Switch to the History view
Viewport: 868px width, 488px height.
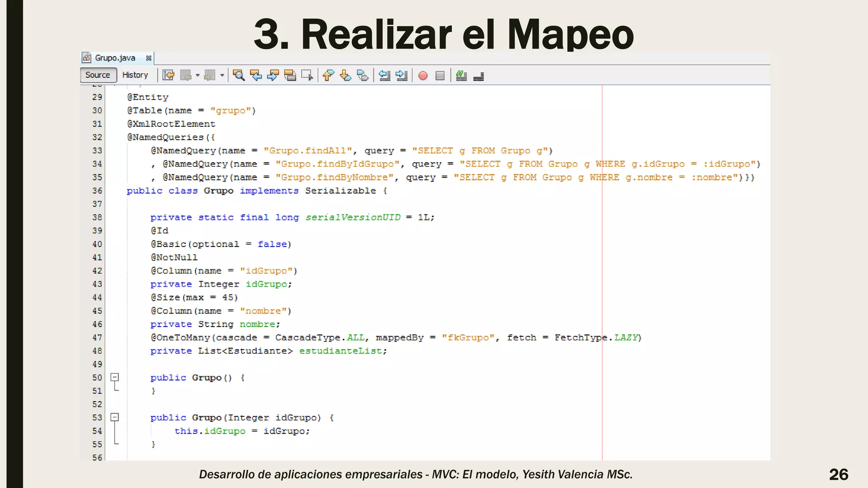coord(135,75)
